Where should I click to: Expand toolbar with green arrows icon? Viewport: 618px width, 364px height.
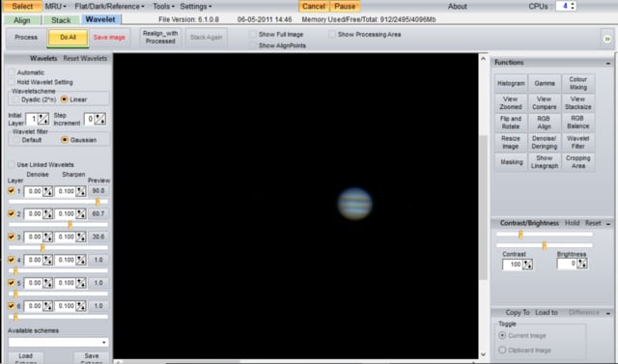click(x=607, y=39)
